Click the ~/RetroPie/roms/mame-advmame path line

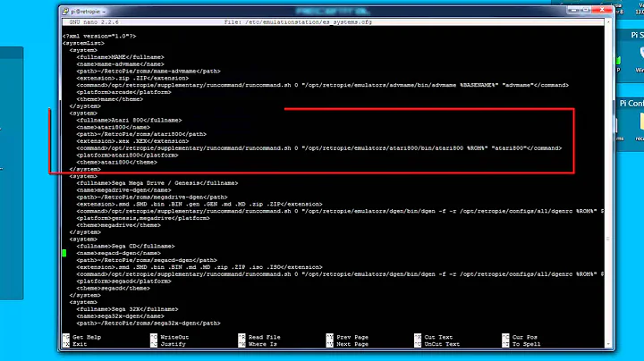tap(148, 71)
